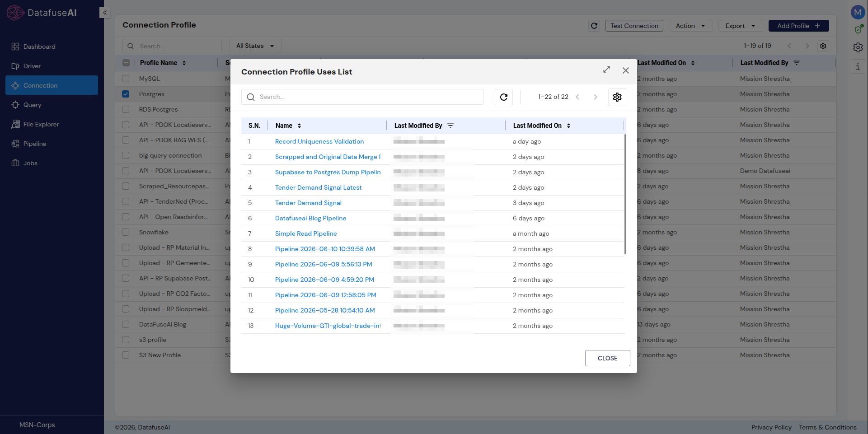868x434 pixels.
Task: Open the Connection Profile table settings gear
Action: [x=823, y=46]
